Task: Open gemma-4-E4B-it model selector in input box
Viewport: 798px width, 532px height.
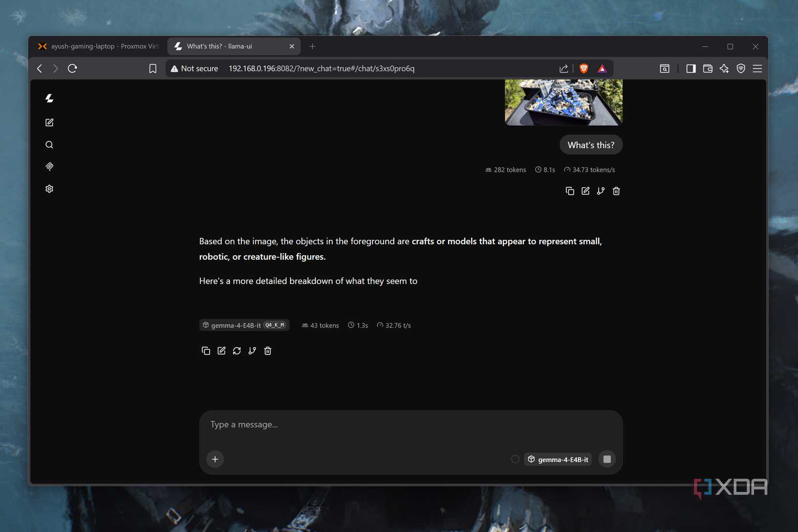Action: point(558,459)
